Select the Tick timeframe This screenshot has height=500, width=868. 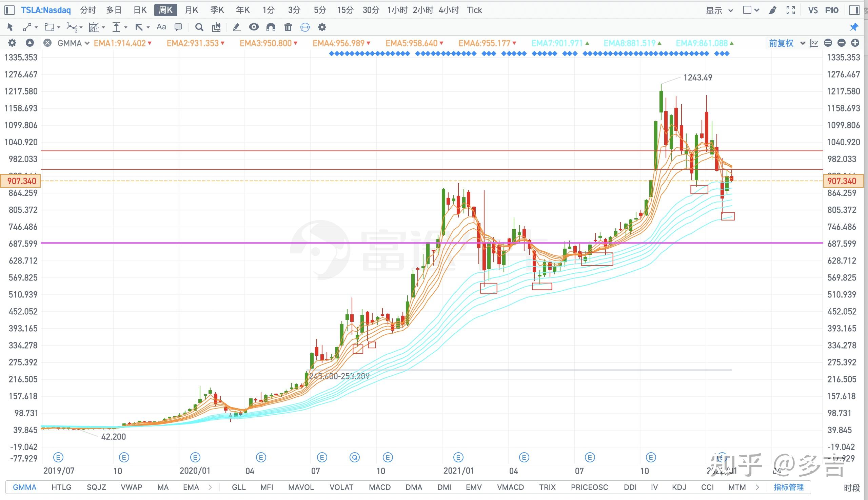(474, 10)
